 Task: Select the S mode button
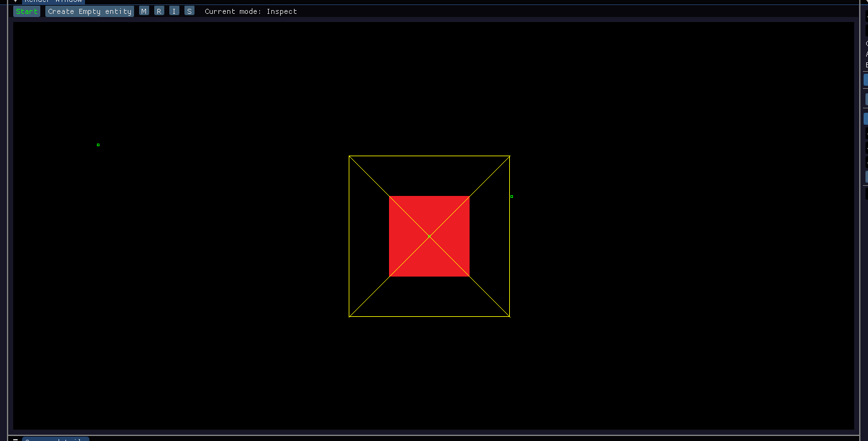click(189, 11)
